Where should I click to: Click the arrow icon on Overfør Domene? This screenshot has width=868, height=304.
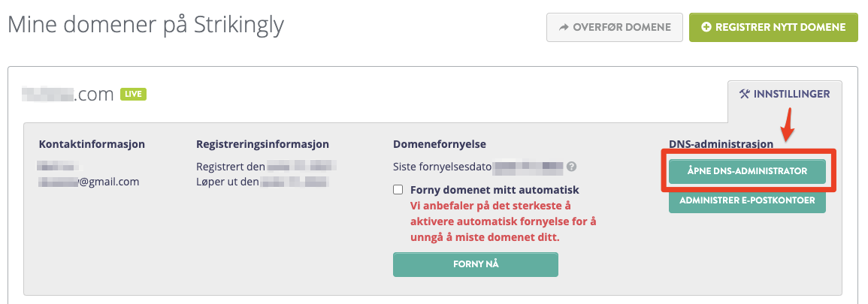[564, 27]
